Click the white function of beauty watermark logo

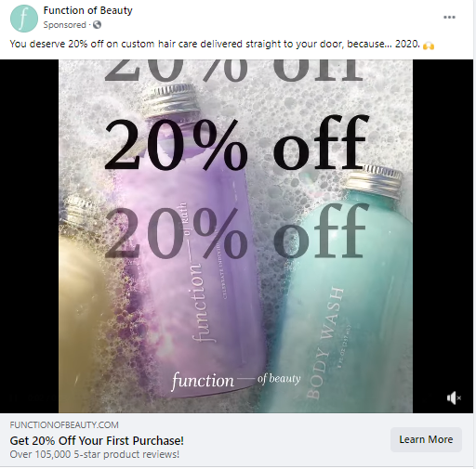tap(236, 380)
